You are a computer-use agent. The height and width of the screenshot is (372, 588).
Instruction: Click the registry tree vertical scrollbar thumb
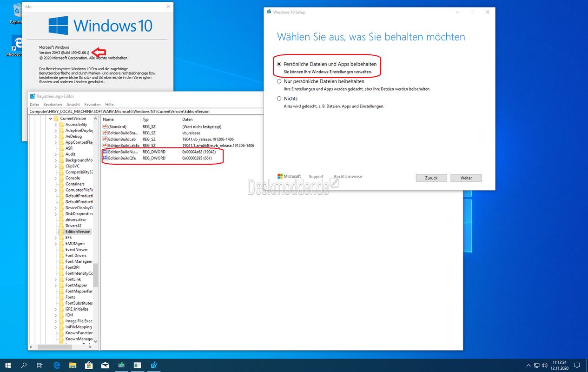tap(95, 275)
